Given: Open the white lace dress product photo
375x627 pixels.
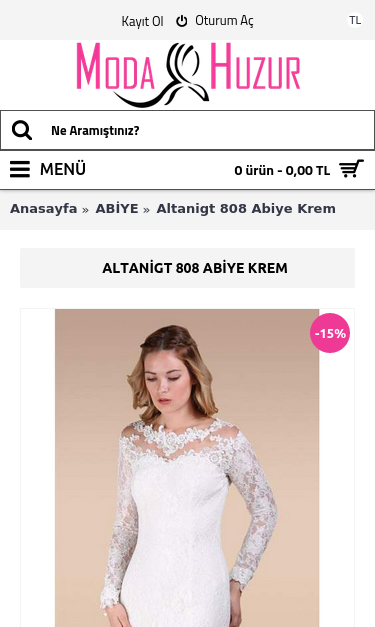Looking at the screenshot, I should [187, 468].
